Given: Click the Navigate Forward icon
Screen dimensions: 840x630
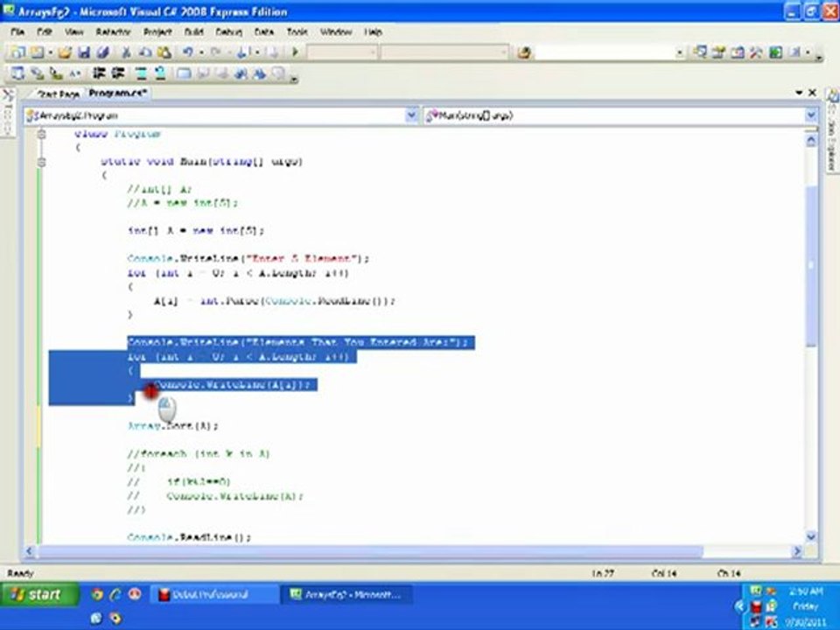Looking at the screenshot, I should coord(273,52).
